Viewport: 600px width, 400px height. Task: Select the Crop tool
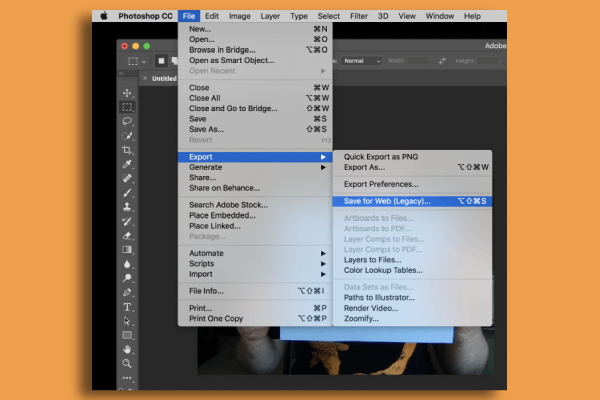(x=127, y=150)
